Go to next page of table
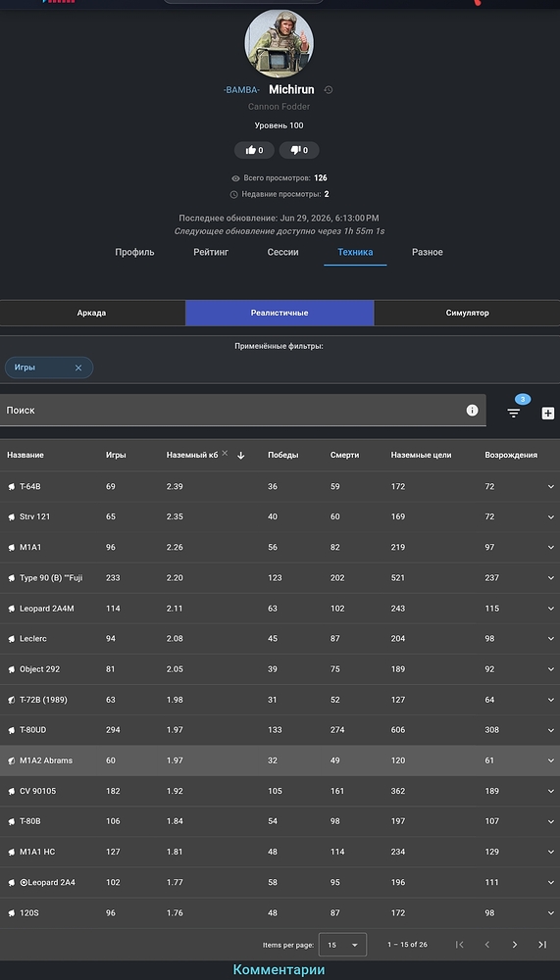The width and height of the screenshot is (560, 980). tap(514, 945)
